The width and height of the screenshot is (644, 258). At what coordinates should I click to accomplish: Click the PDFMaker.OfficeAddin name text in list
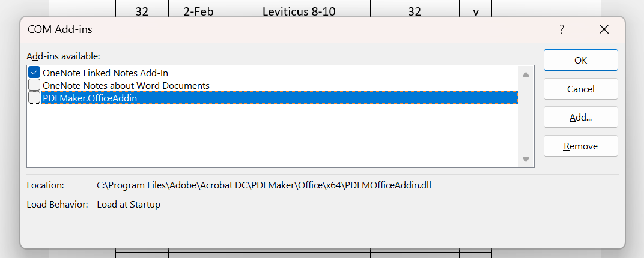point(90,98)
